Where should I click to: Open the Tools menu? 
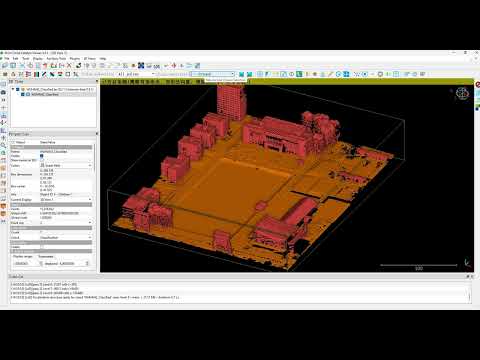click(26, 59)
